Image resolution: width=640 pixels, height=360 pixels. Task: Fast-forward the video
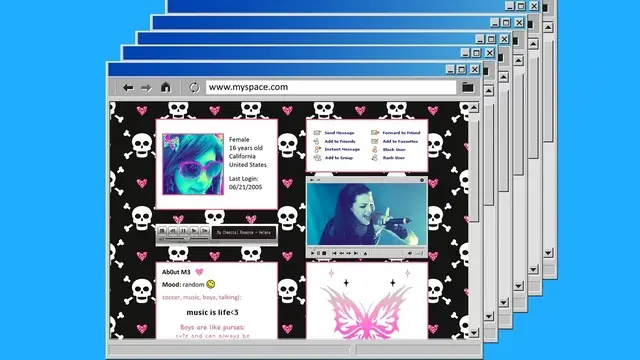coord(349,253)
